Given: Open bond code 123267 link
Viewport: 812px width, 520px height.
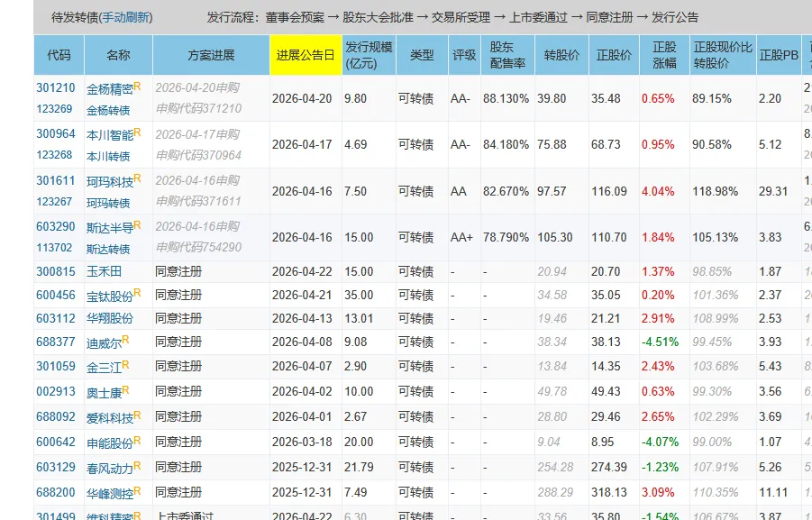Looking at the screenshot, I should pyautogui.click(x=54, y=202).
